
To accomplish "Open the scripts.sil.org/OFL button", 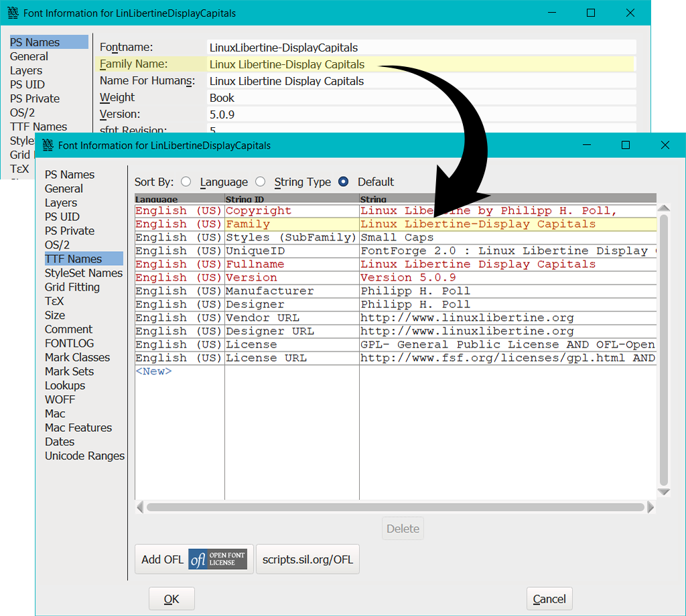I will pos(307,559).
